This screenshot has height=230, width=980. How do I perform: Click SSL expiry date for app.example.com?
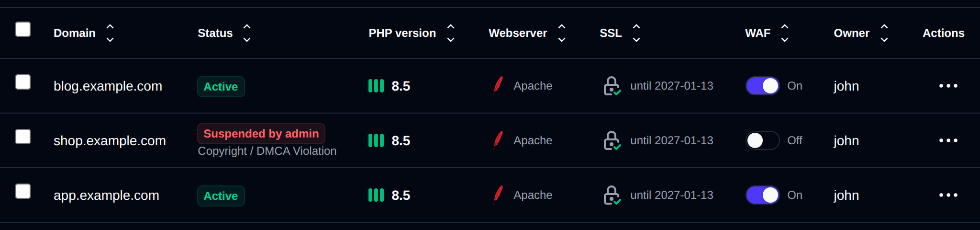pos(672,195)
